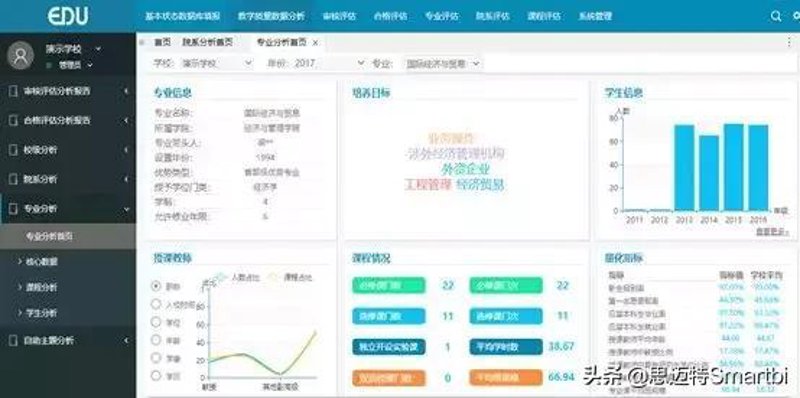Collapse 专业分析 sidebar section
Viewport: 800px width, 398px height.
point(126,209)
